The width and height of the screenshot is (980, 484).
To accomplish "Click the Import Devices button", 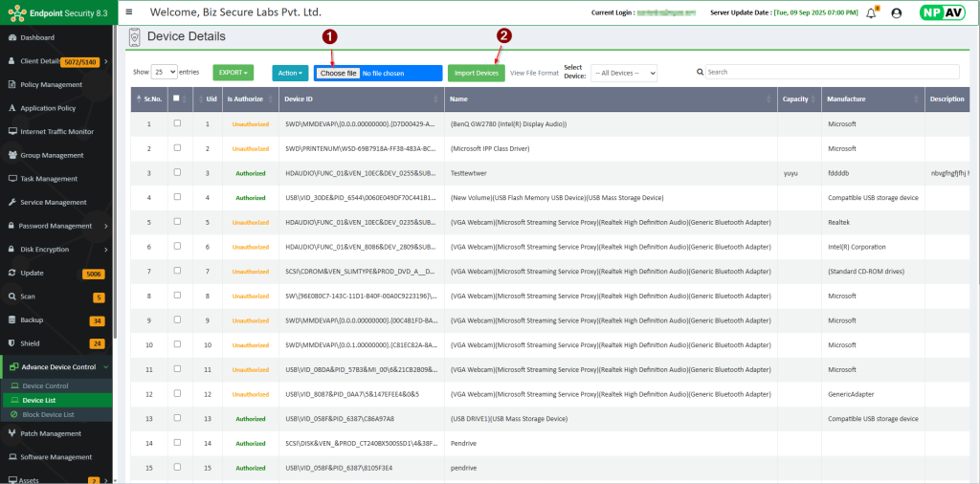I will click(476, 73).
